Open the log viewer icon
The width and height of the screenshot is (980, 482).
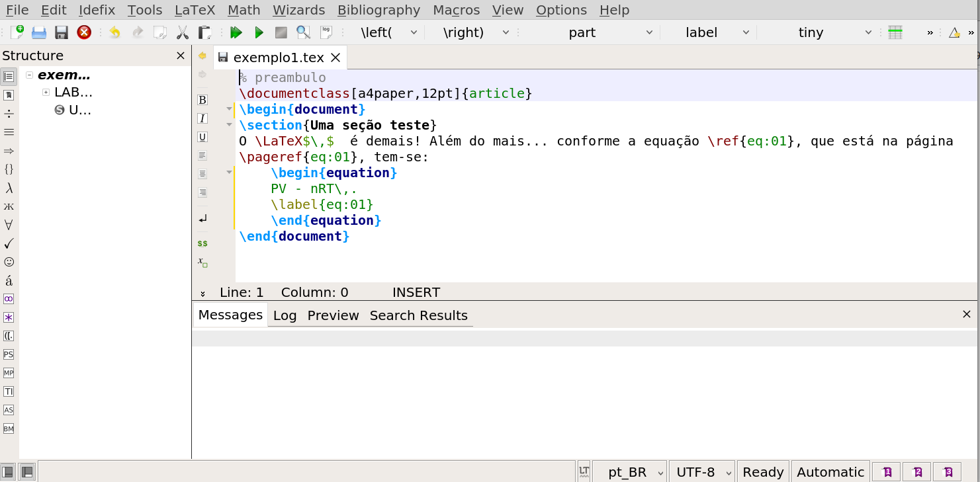click(326, 32)
